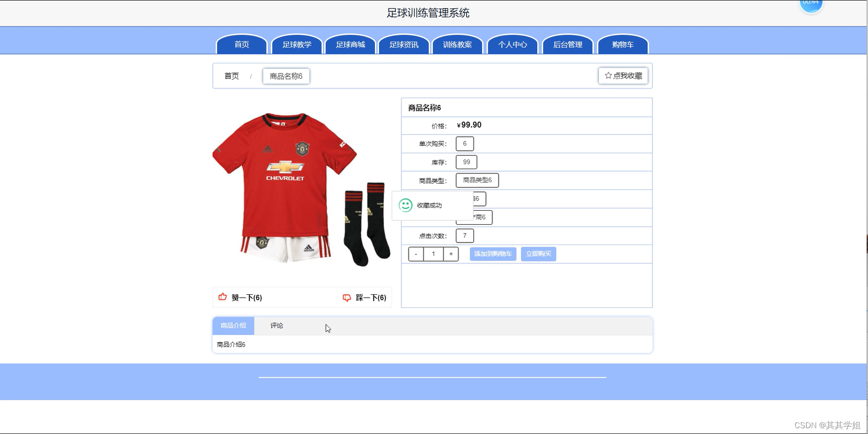Click the 单次购买： label

tap(433, 144)
